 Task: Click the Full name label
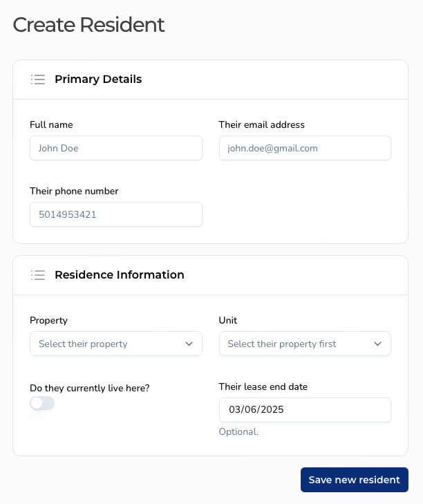pyautogui.click(x=51, y=124)
